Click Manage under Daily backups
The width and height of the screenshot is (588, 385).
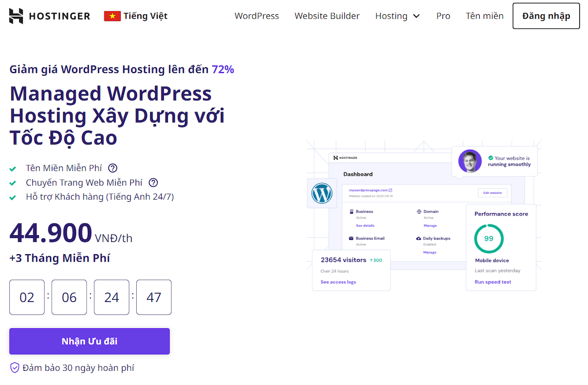(x=430, y=252)
